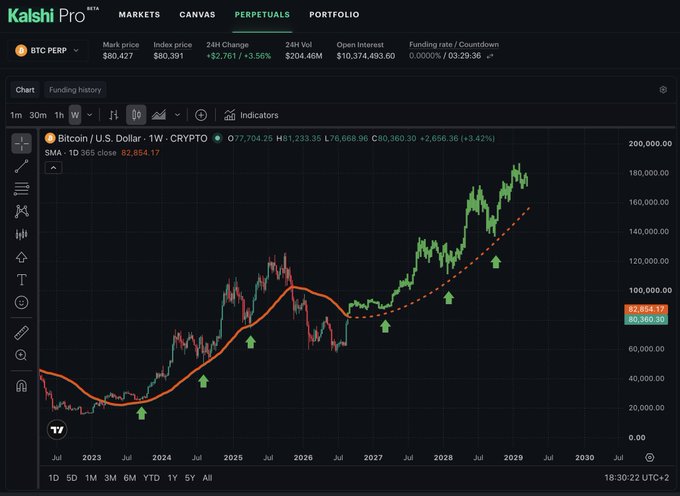Set range to 5D
Image resolution: width=680 pixels, height=496 pixels.
point(72,478)
